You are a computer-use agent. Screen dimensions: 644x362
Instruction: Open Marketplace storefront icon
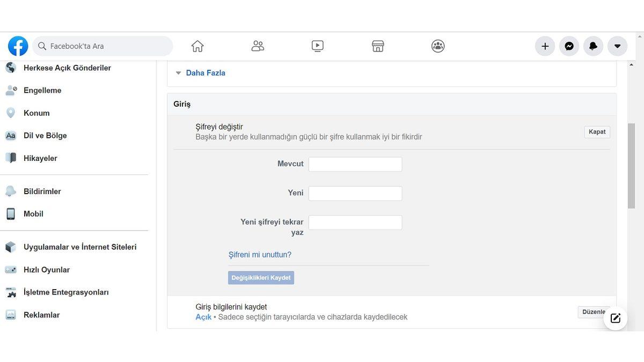point(377,46)
